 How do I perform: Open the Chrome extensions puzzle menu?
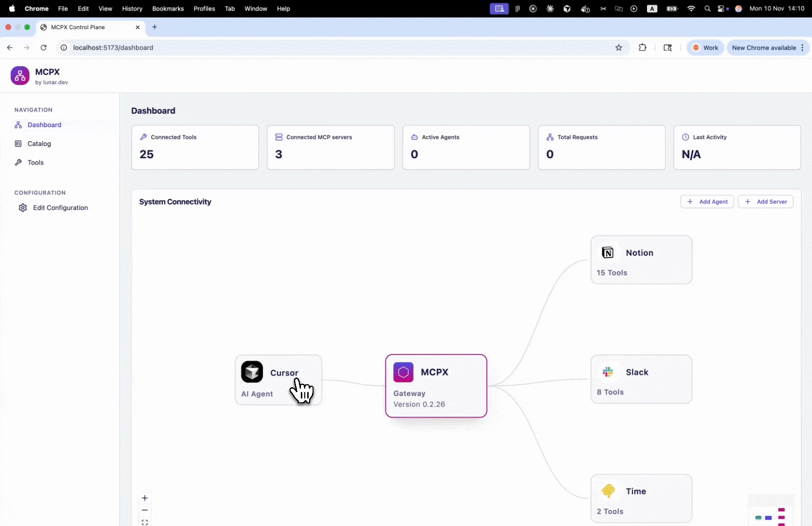pyautogui.click(x=643, y=47)
